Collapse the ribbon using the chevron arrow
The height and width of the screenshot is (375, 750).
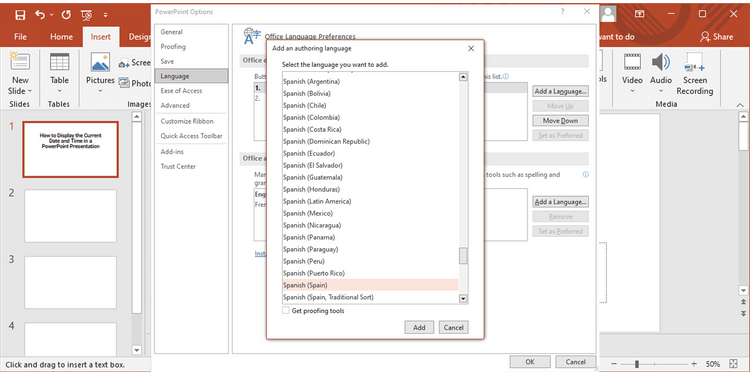[740, 104]
